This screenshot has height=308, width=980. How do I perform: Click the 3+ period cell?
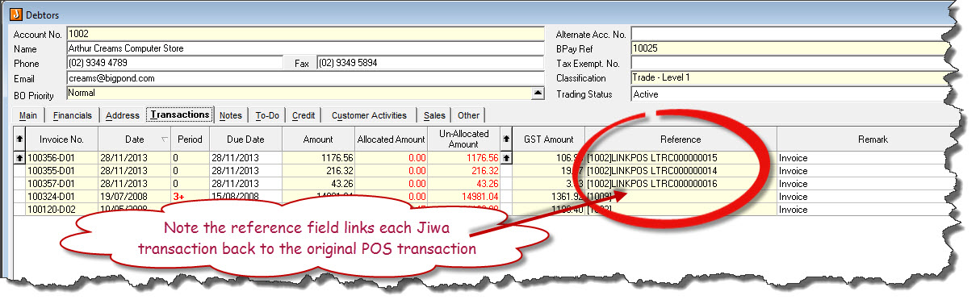pyautogui.click(x=191, y=197)
